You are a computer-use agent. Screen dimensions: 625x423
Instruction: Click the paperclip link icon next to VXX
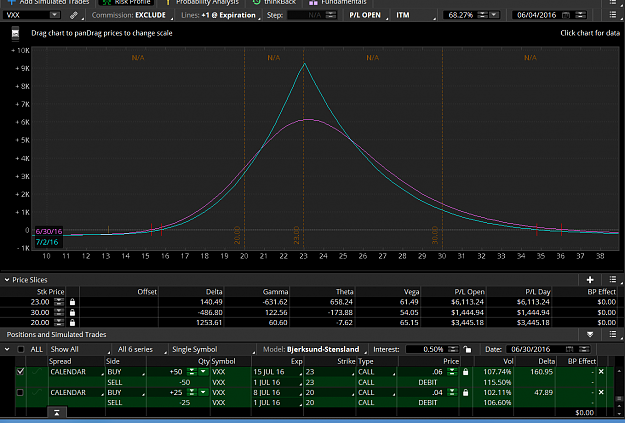tap(74, 16)
